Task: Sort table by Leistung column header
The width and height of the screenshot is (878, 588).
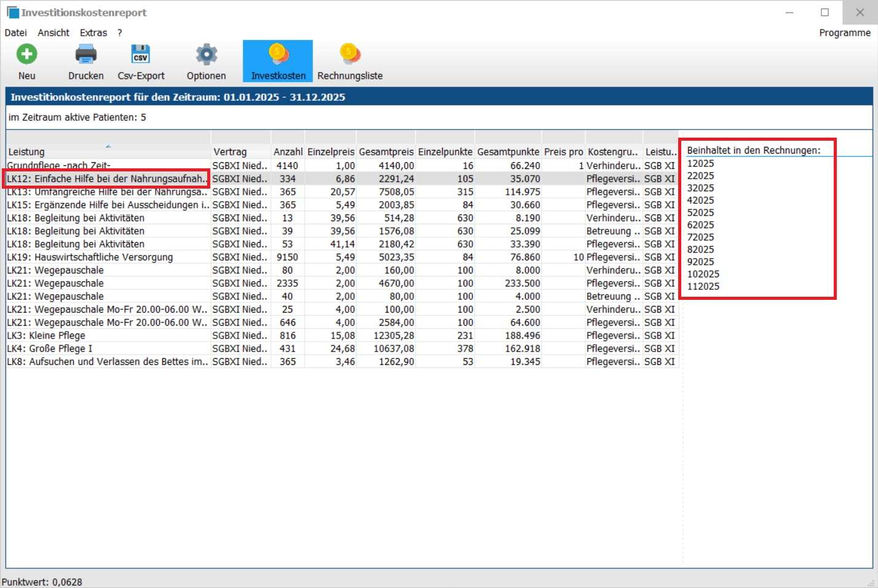Action: (26, 152)
